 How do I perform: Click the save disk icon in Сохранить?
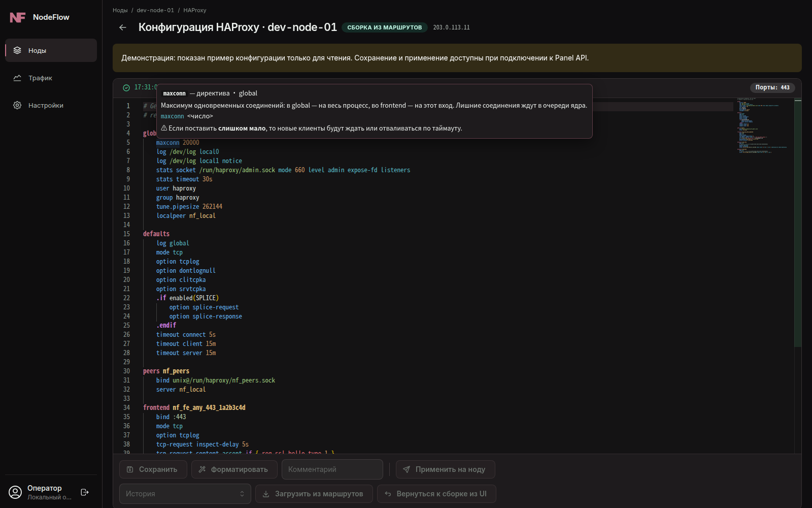tap(130, 469)
